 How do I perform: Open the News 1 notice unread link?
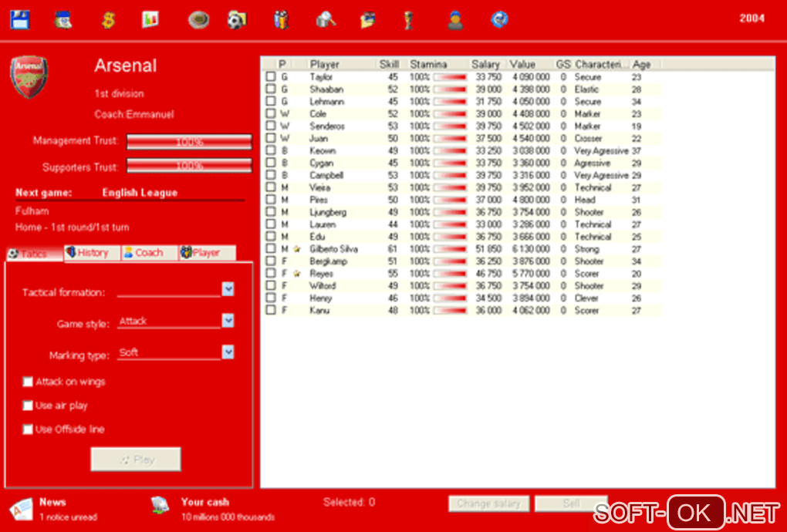[68, 517]
